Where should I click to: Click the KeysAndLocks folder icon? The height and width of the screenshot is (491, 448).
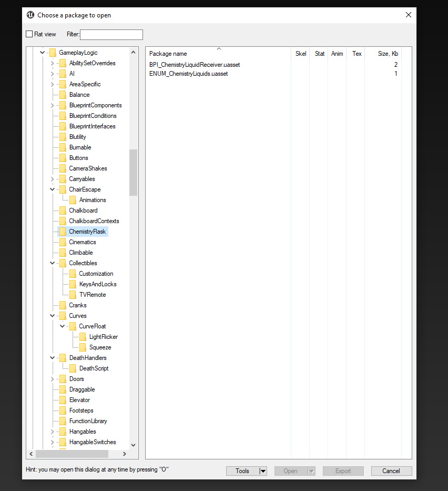point(73,284)
